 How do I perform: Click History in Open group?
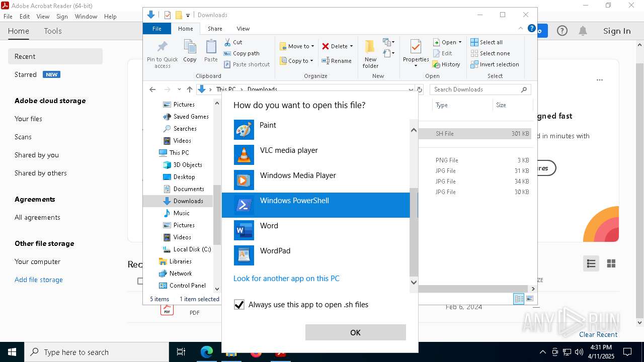pyautogui.click(x=446, y=64)
